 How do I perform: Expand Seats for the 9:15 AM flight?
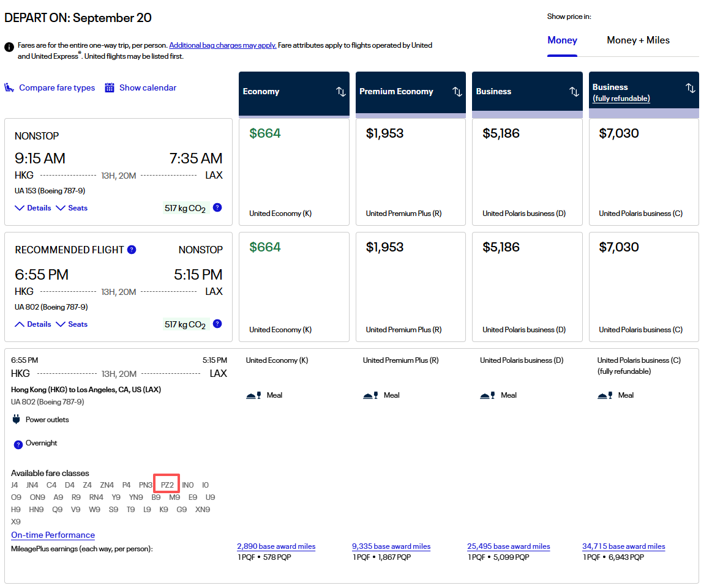click(72, 208)
